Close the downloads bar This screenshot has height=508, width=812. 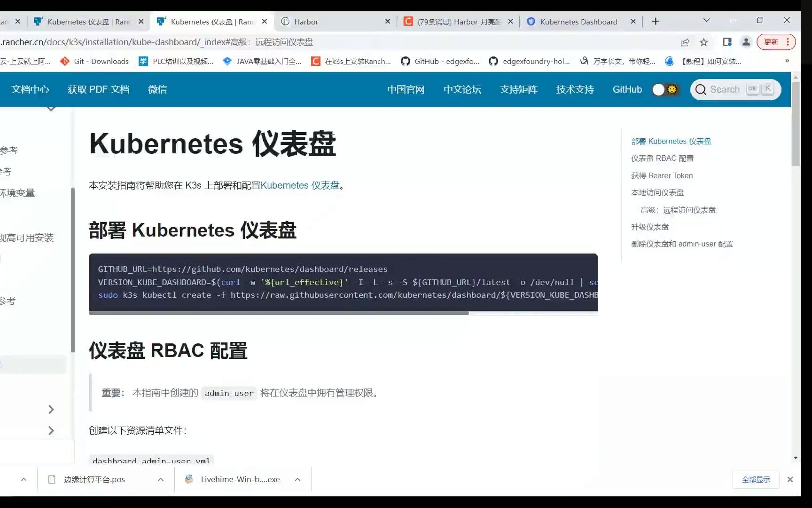click(x=790, y=479)
